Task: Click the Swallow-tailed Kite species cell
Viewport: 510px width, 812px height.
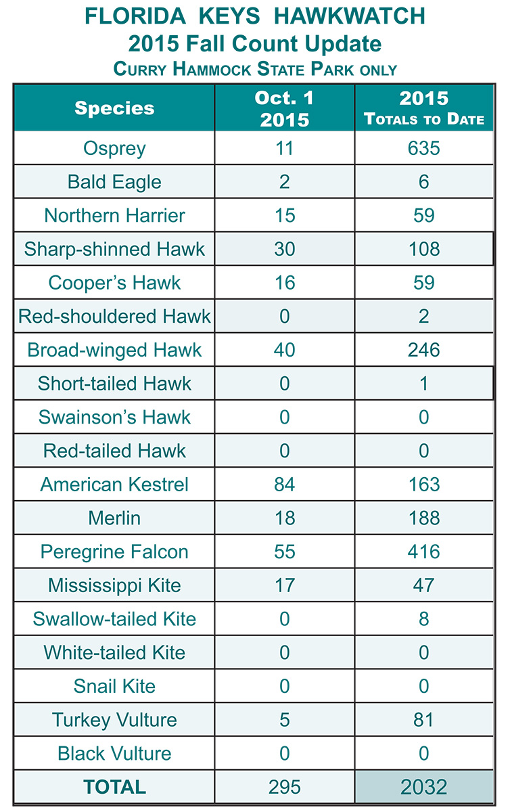Action: [x=114, y=619]
